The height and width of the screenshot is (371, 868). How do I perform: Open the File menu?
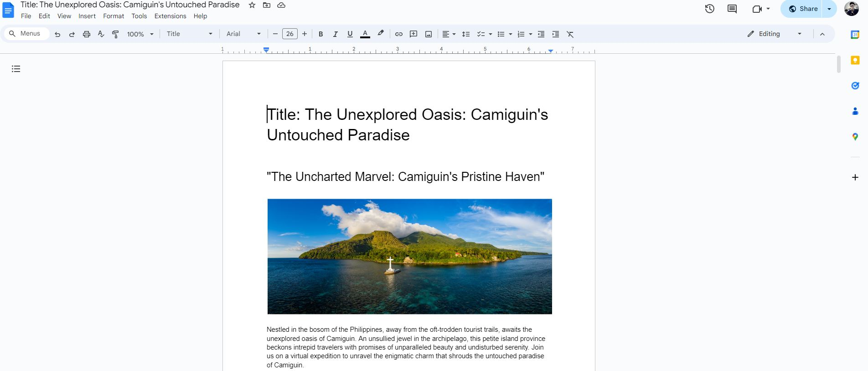point(26,16)
